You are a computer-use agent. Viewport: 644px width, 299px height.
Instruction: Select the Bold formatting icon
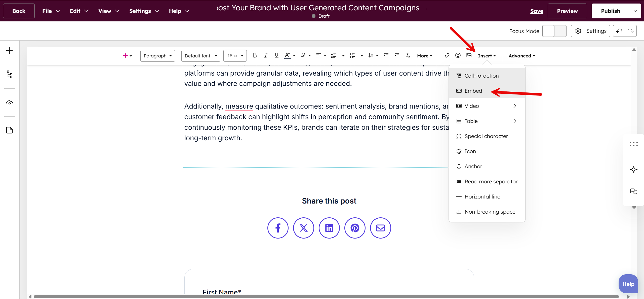pos(255,55)
